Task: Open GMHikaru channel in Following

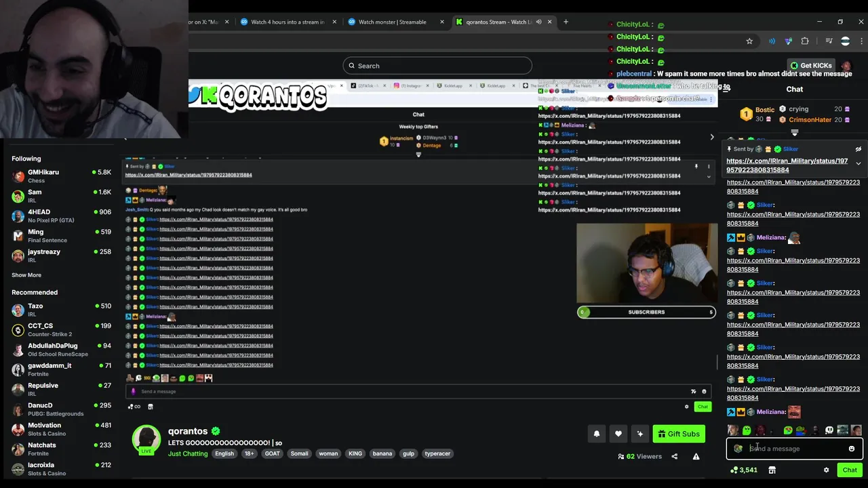Action: click(x=61, y=176)
